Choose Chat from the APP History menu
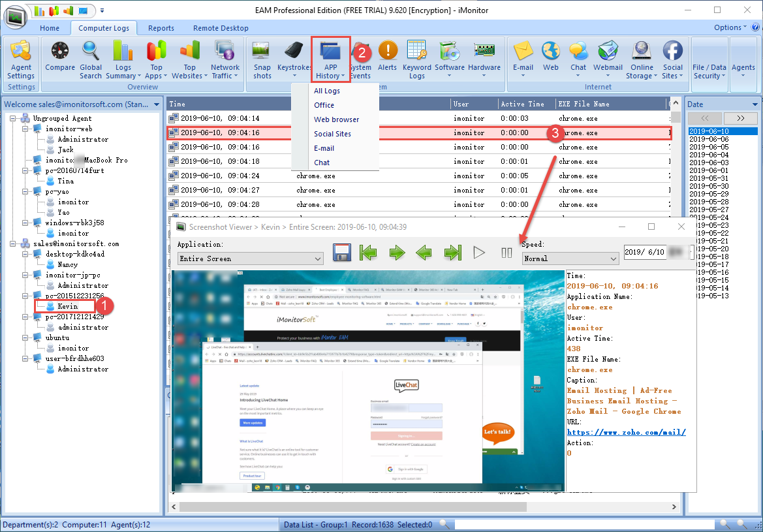Screen dimensions: 763x532 (322, 163)
